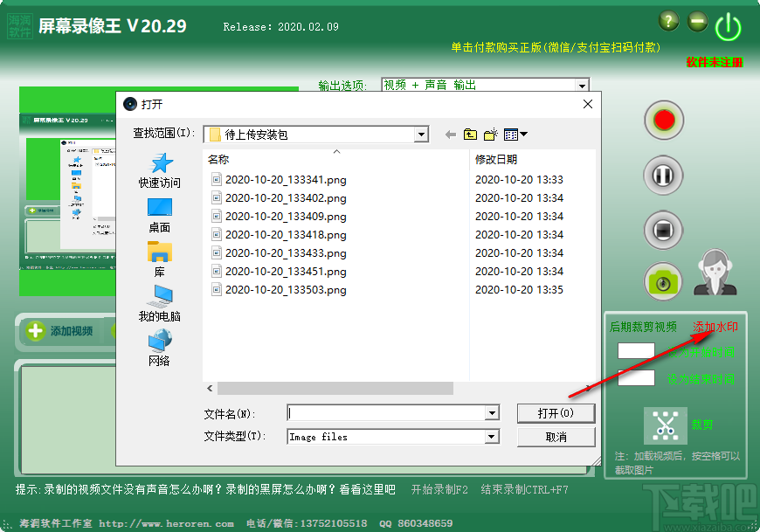Click 设为开始时间 link

pyautogui.click(x=701, y=353)
